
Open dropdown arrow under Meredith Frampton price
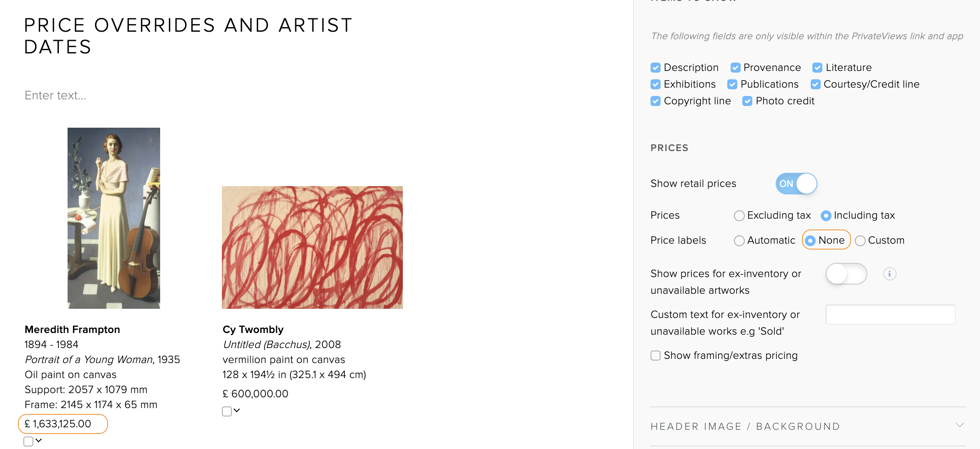(39, 441)
